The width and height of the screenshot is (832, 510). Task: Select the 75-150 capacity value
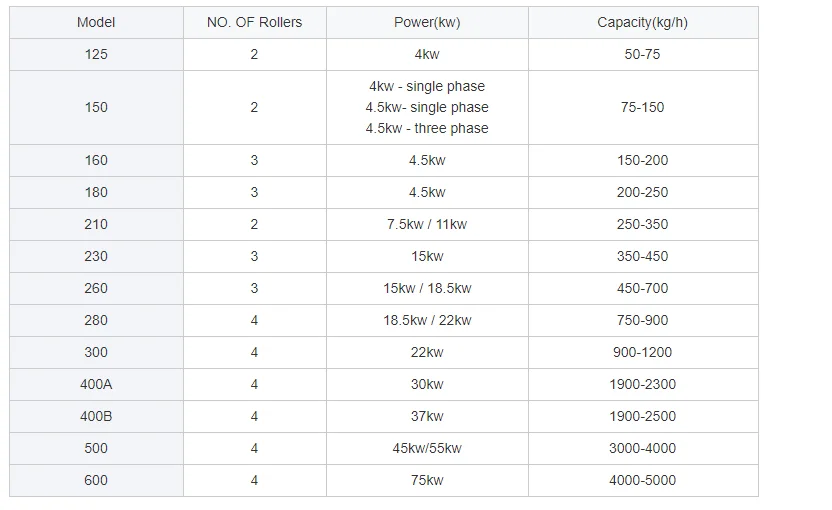(642, 107)
